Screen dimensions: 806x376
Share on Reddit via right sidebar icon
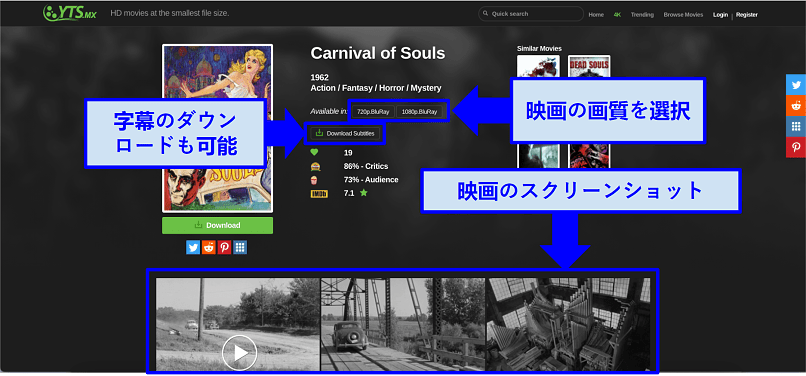point(796,106)
